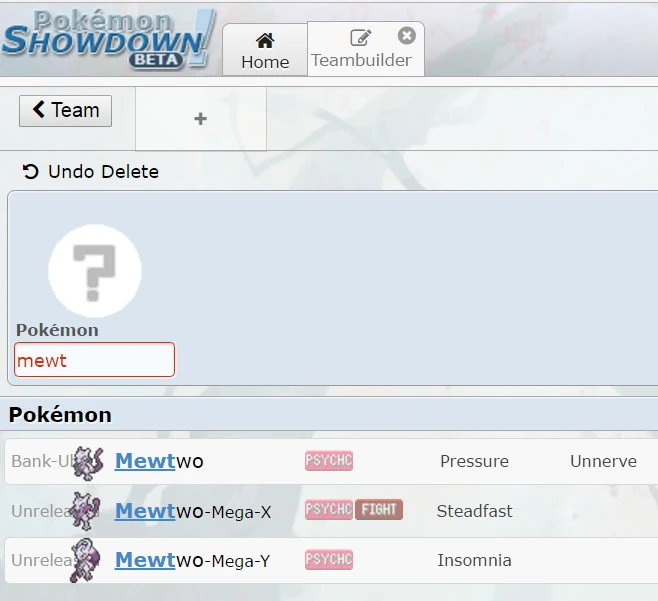This screenshot has height=601, width=658.
Task: Switch to the Teambuilder tab
Action: click(361, 51)
